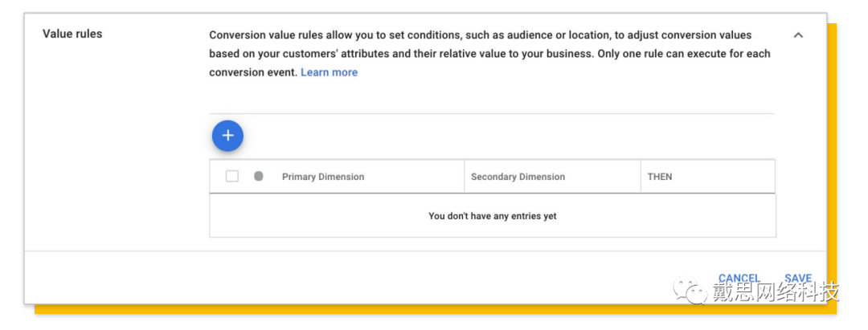The width and height of the screenshot is (868, 330).
Task: Click the 戴思网络科技 watermark text
Action: (x=775, y=291)
